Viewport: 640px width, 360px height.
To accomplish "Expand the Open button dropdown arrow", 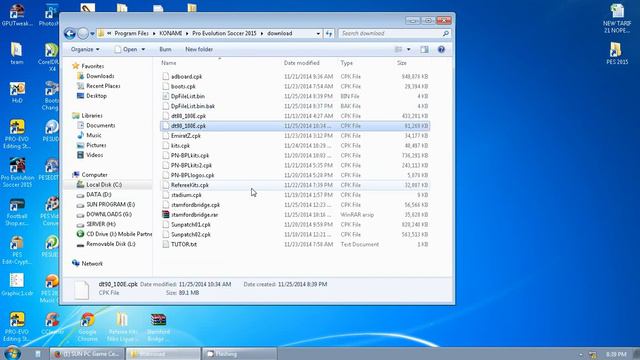I will (x=143, y=49).
